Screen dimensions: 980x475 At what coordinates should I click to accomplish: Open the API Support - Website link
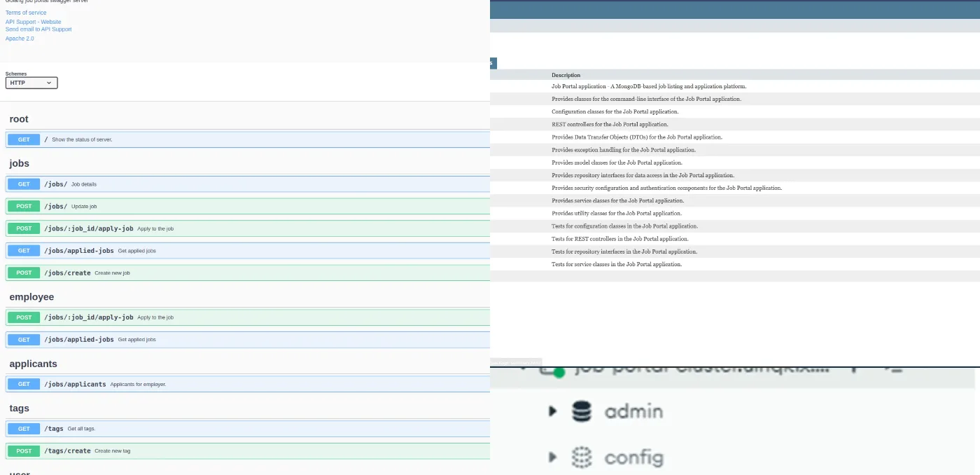[x=33, y=22]
